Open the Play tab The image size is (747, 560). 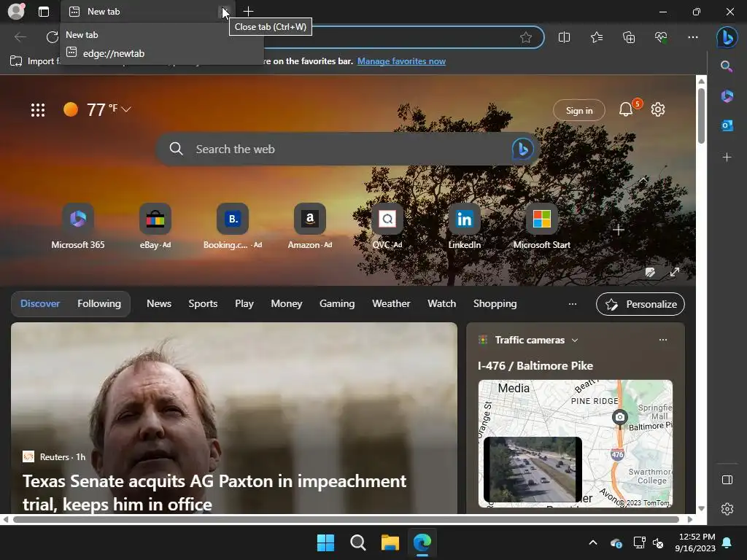(244, 304)
